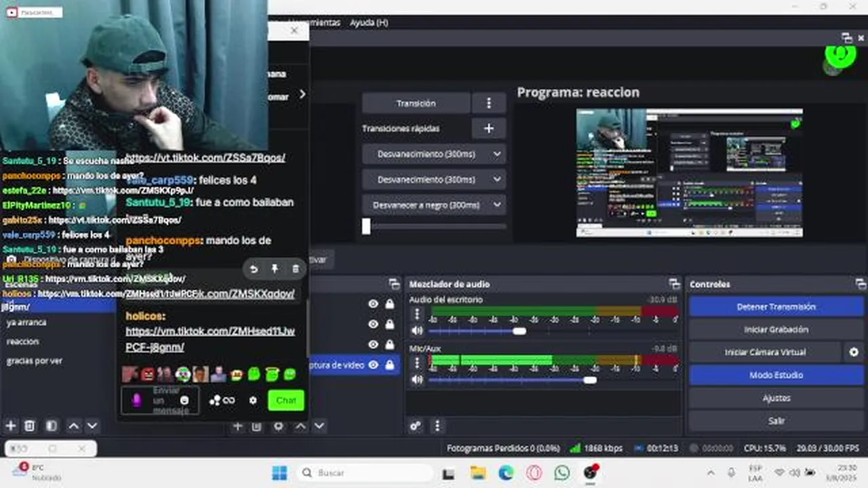Open WhatsApp from the taskbar
Screen dimensions: 868x488
(562, 472)
